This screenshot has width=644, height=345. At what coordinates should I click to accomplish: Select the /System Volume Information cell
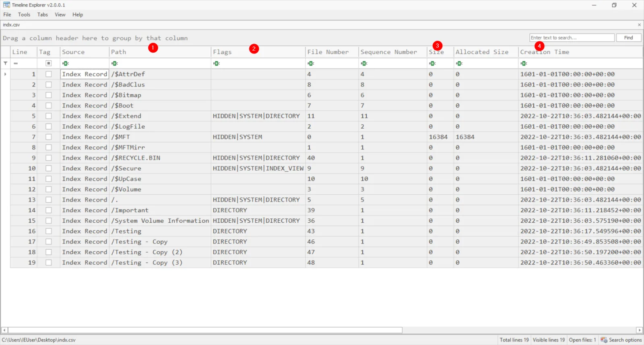click(x=160, y=220)
